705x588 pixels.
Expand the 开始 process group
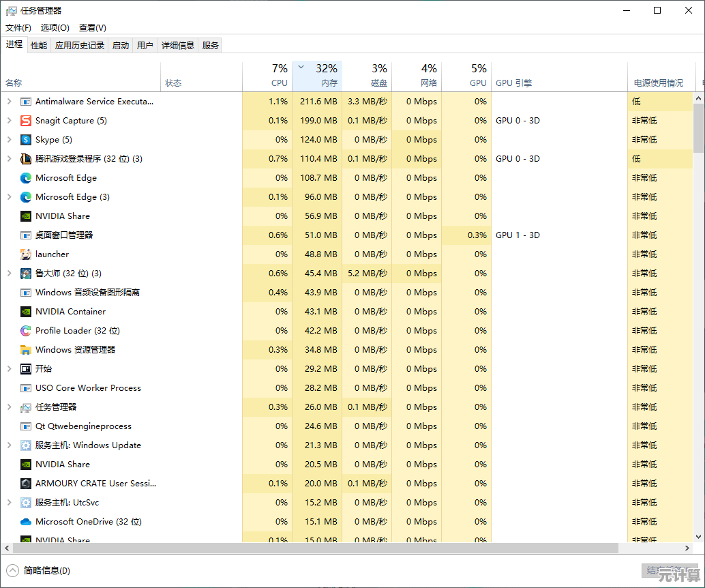pos(9,369)
